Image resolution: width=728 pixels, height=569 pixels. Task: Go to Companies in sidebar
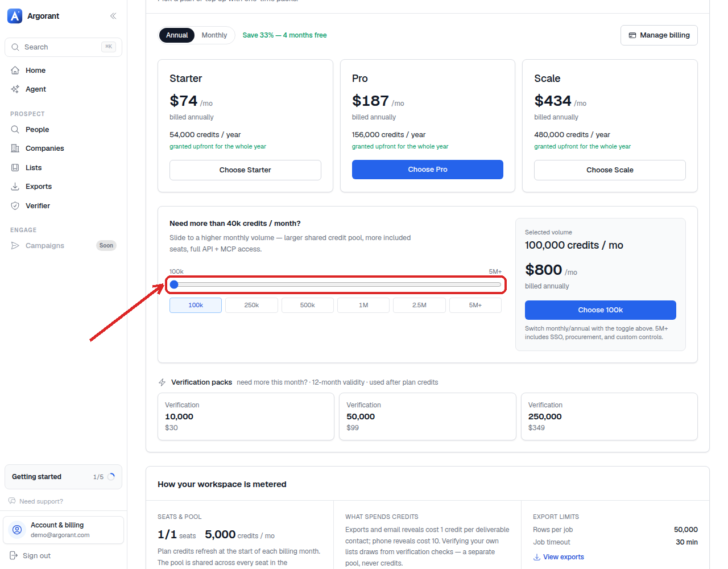pyautogui.click(x=63, y=149)
